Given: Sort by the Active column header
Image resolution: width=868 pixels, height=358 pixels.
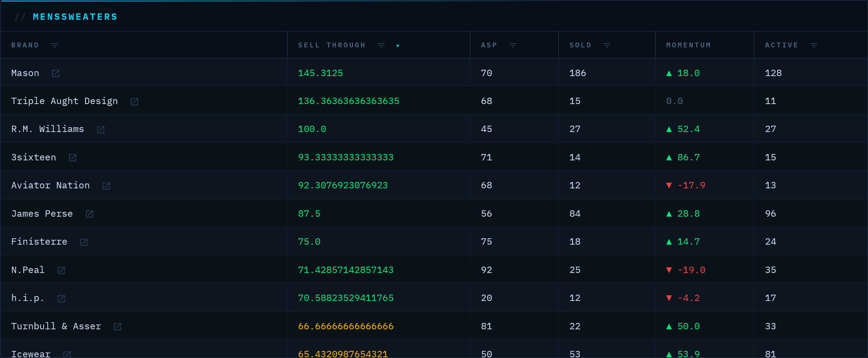Looking at the screenshot, I should pos(781,45).
